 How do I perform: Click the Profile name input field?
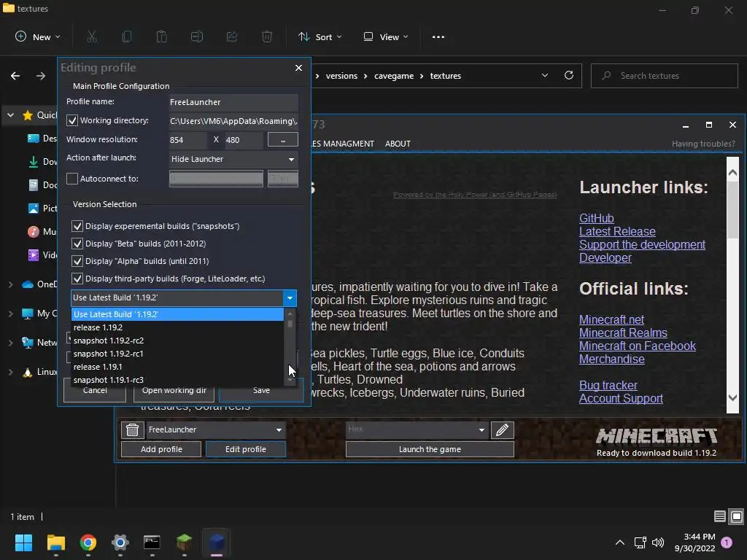(x=233, y=102)
